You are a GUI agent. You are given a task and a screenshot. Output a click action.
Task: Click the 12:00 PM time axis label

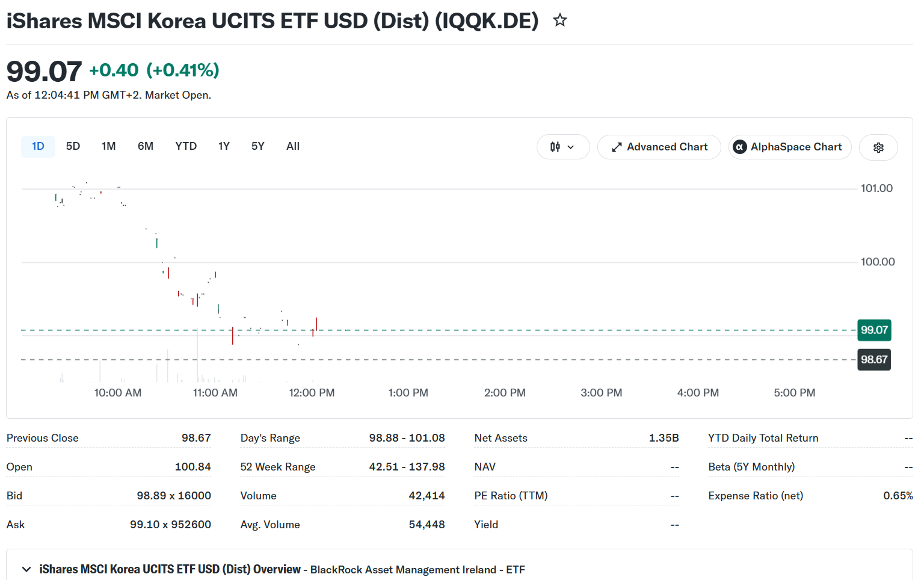click(x=312, y=393)
